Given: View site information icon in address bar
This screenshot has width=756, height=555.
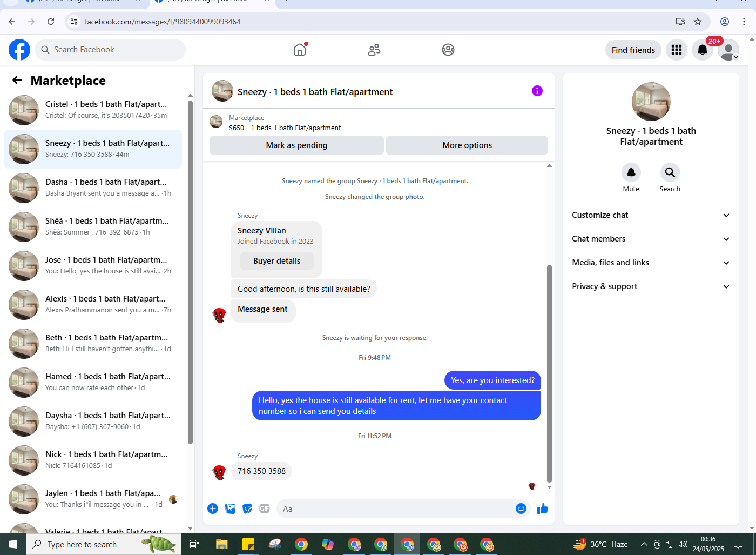Looking at the screenshot, I should coord(75,22).
